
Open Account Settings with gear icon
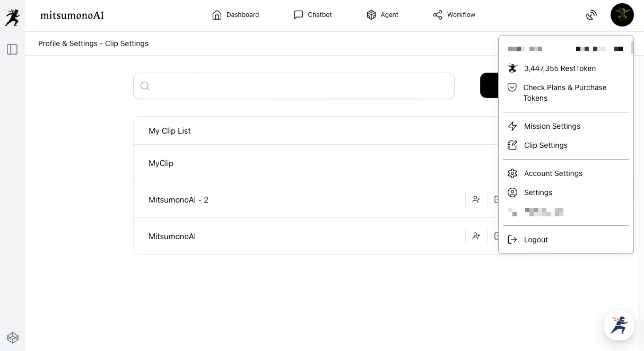tap(553, 173)
